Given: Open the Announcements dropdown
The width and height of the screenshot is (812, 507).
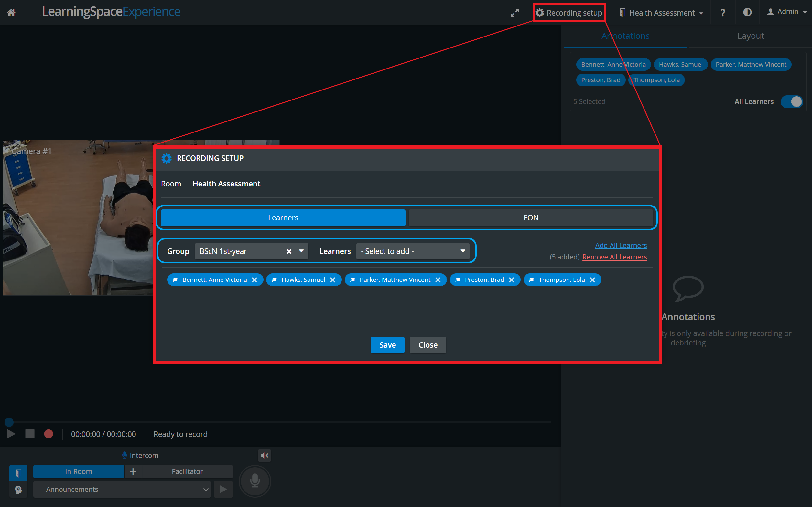Looking at the screenshot, I should pos(122,489).
